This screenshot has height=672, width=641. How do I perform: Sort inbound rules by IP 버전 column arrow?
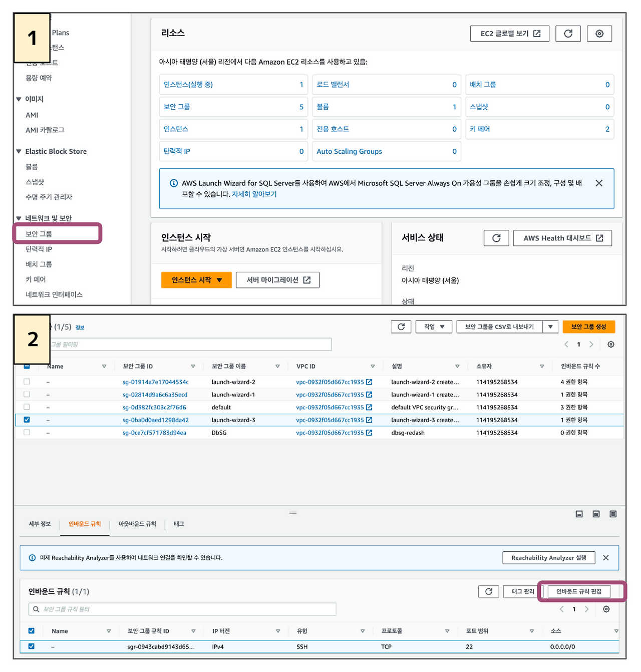click(x=278, y=631)
